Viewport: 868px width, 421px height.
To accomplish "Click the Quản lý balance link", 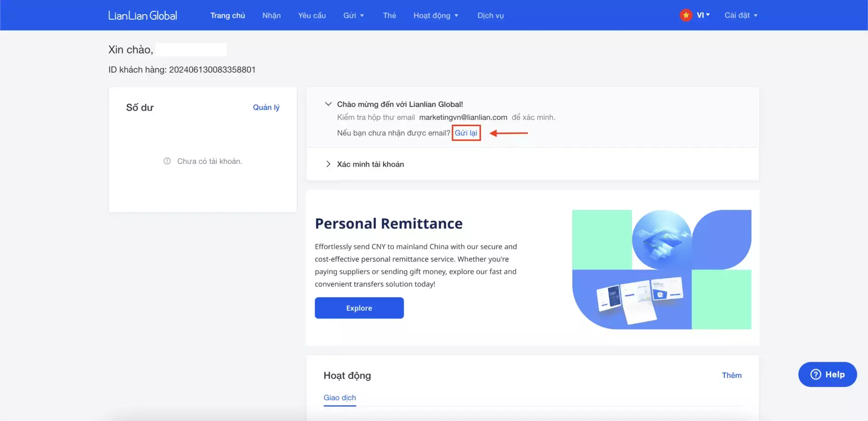I will [266, 108].
